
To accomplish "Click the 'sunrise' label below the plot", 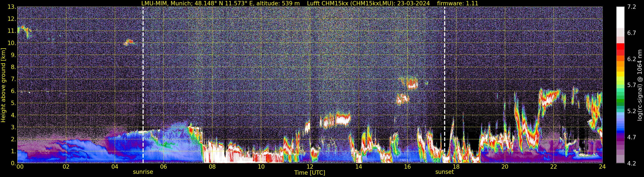I will [143, 172].
